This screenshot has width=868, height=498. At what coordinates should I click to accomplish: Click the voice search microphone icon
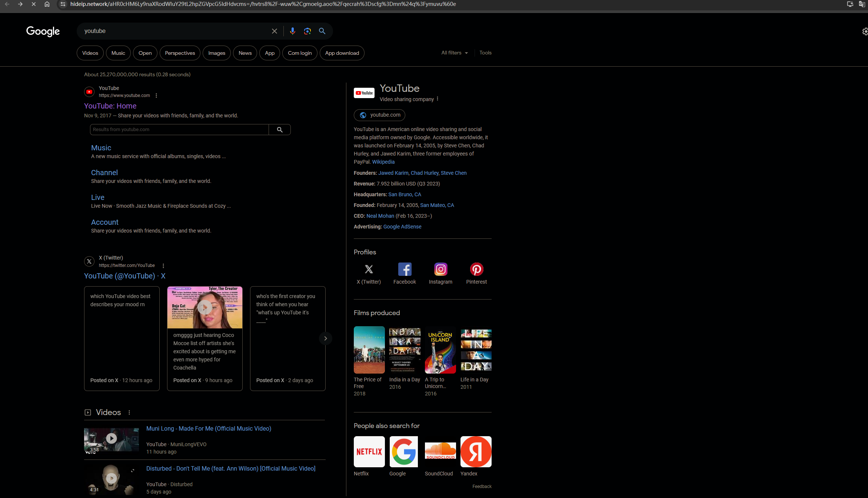point(292,31)
